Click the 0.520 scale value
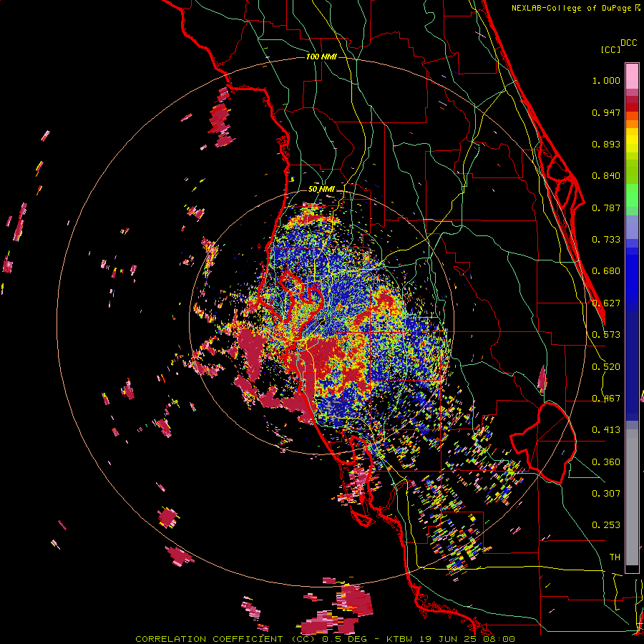The image size is (644, 644). 606,367
